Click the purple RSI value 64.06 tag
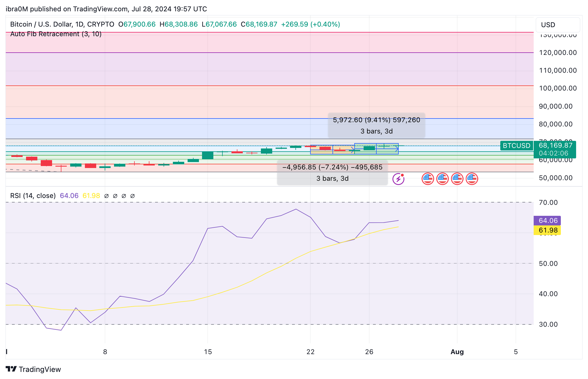 547,221
